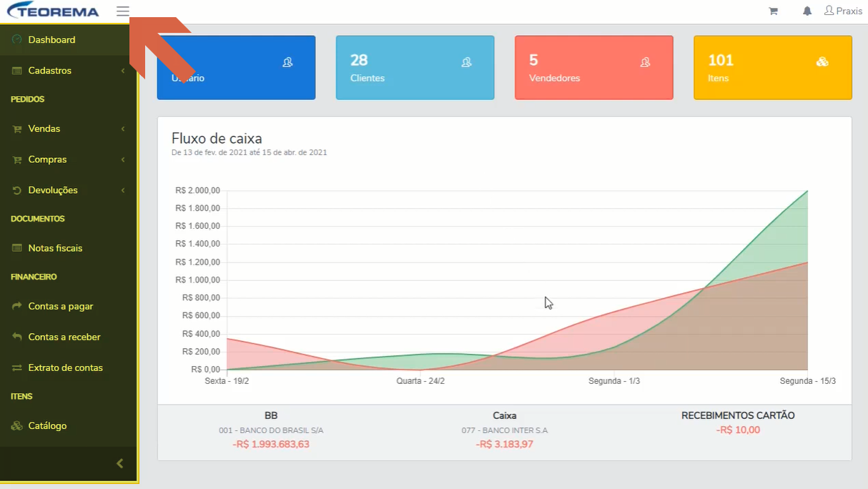The height and width of the screenshot is (489, 868).
Task: Go to Contas a receber
Action: coord(69,337)
